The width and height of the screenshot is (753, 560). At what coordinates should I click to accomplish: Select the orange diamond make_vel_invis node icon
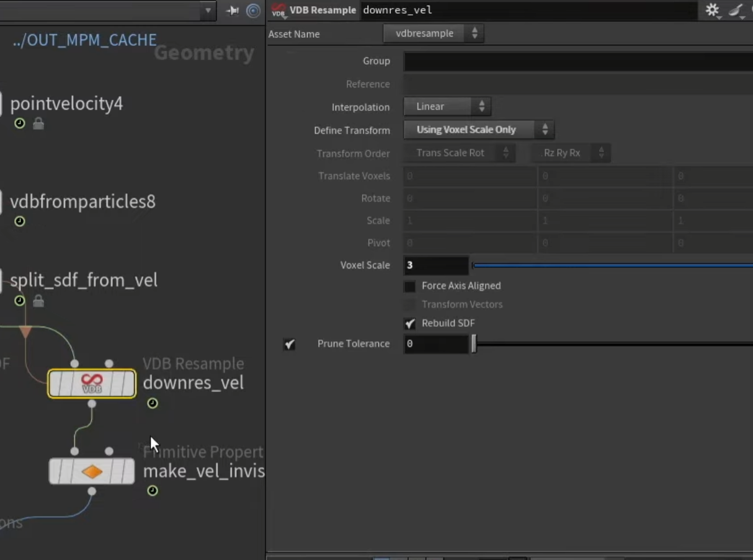coord(92,472)
